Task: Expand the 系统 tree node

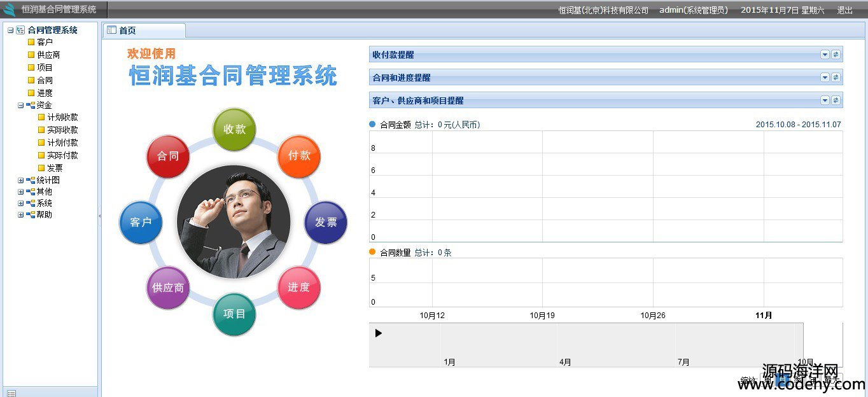Action: point(21,204)
